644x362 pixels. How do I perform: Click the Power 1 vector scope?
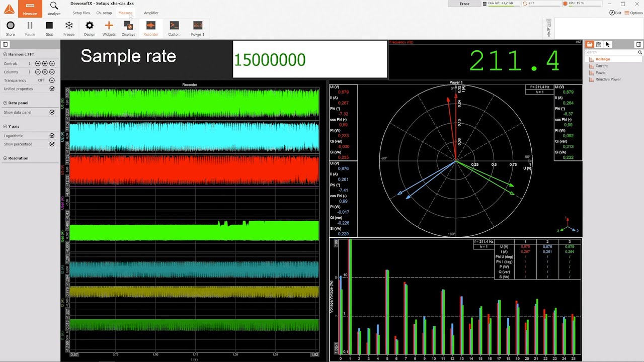coord(455,161)
